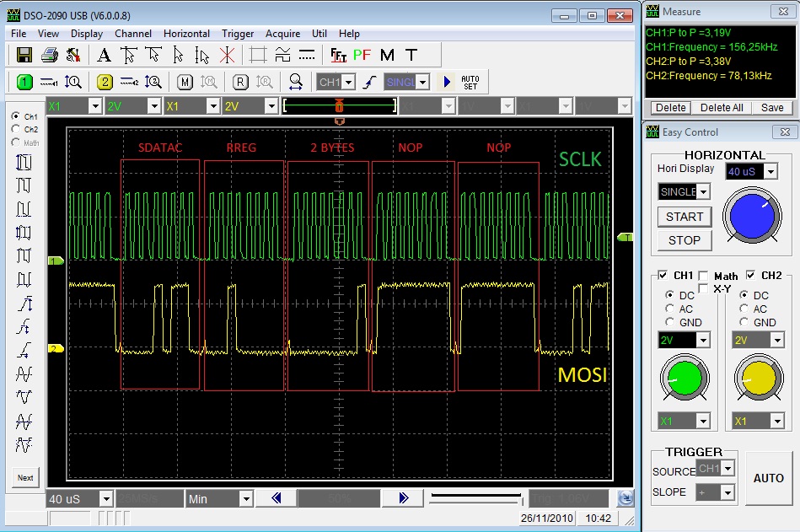
Task: Open the FFT analysis tool
Action: tap(338, 55)
